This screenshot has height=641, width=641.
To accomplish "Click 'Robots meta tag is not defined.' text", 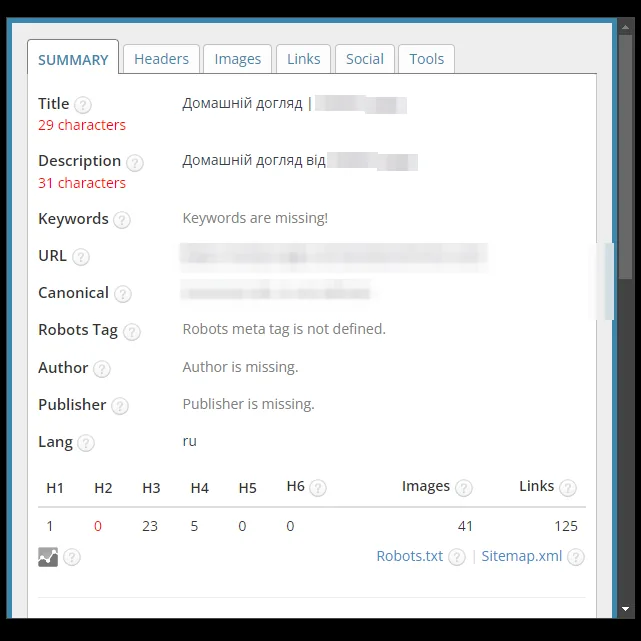I will [x=284, y=329].
